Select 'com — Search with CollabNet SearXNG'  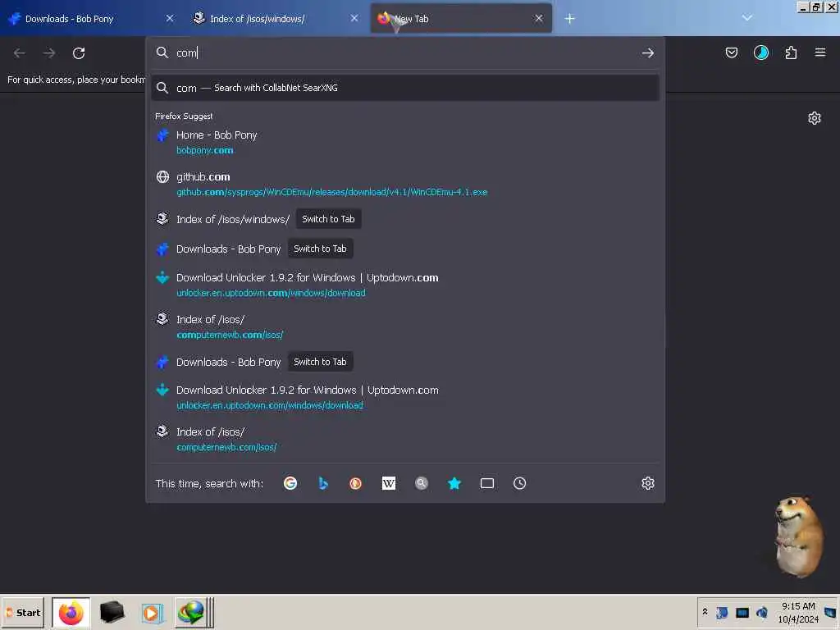click(405, 88)
